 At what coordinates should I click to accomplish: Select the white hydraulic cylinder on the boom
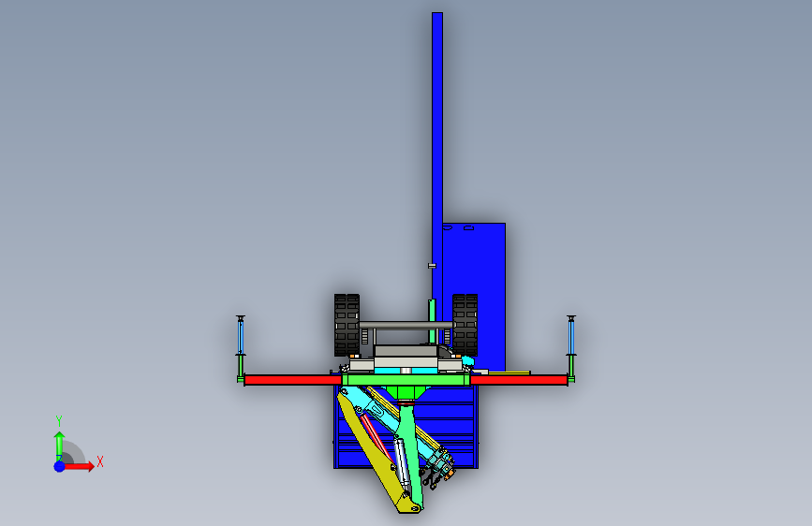click(403, 464)
